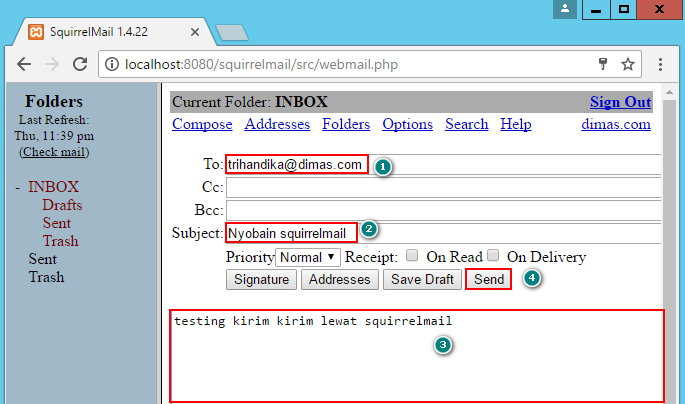
Task: Open Search menu link
Action: 467,124
